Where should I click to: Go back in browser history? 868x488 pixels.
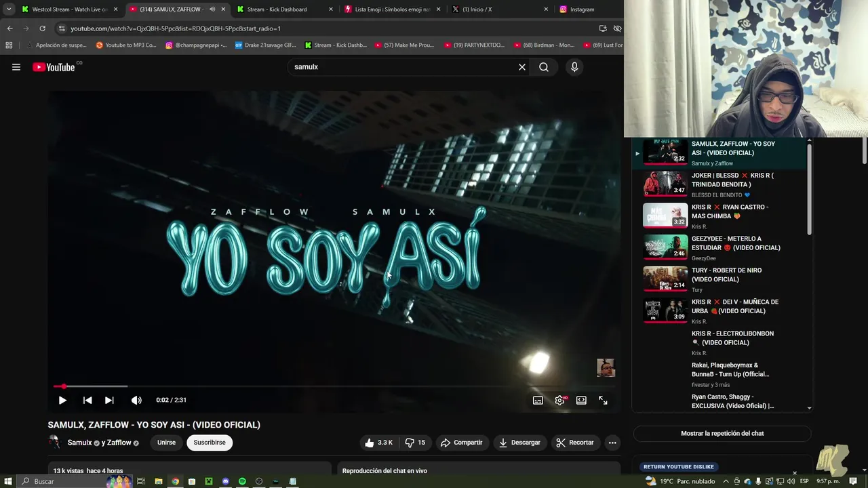pos(9,28)
